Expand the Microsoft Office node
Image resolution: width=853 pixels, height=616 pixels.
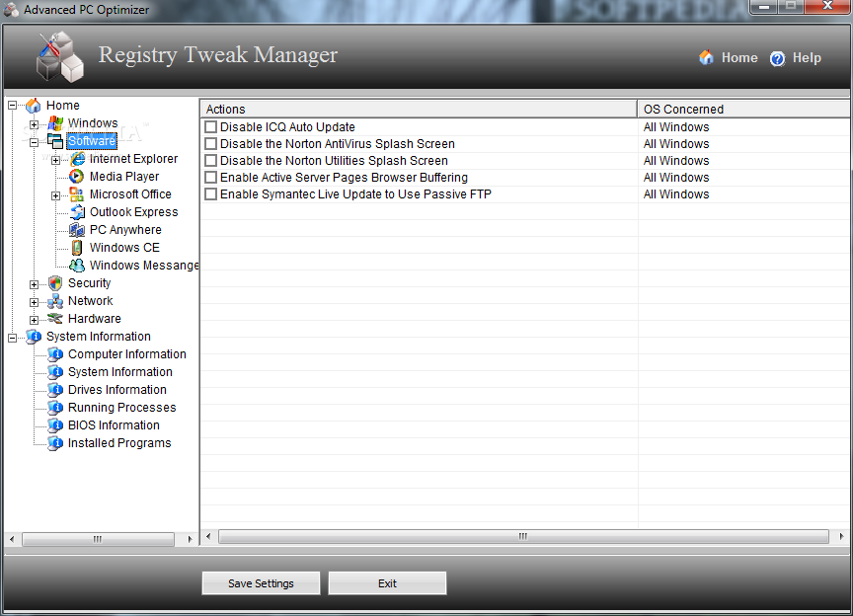[55, 195]
